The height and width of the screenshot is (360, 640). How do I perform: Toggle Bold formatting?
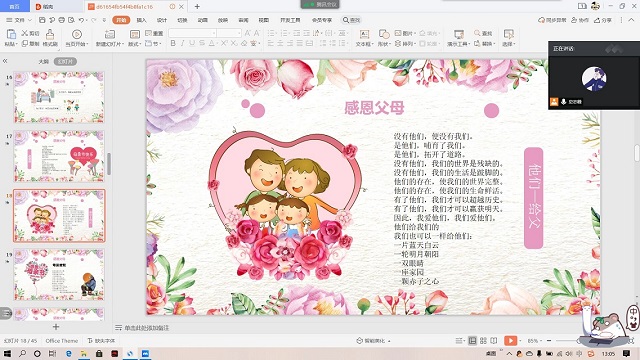[173, 43]
